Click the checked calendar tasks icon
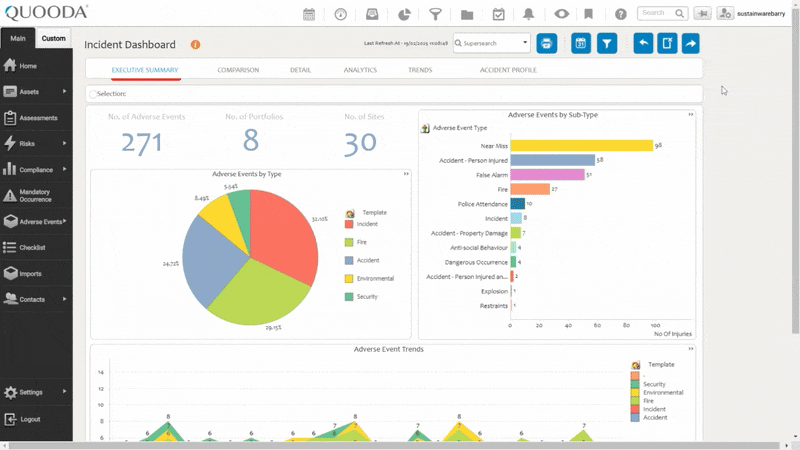 click(x=498, y=14)
